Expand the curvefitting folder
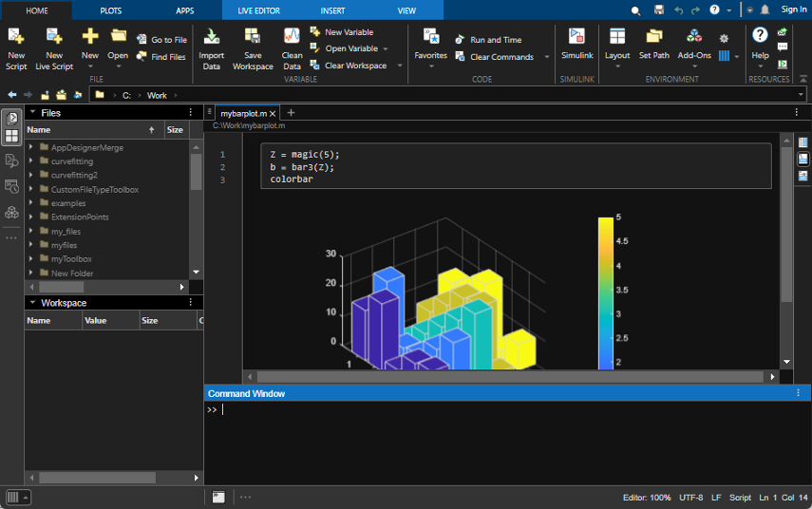Image resolution: width=812 pixels, height=509 pixels. (31, 161)
